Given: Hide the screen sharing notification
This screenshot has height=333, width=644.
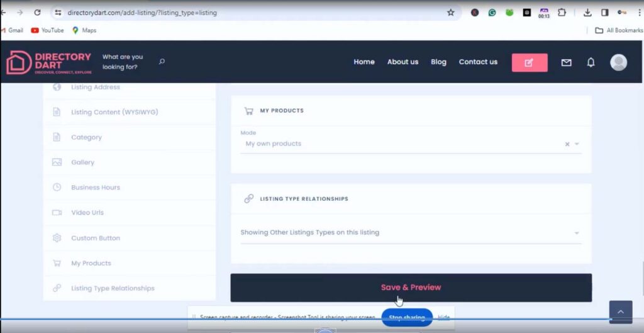Looking at the screenshot, I should click(443, 317).
